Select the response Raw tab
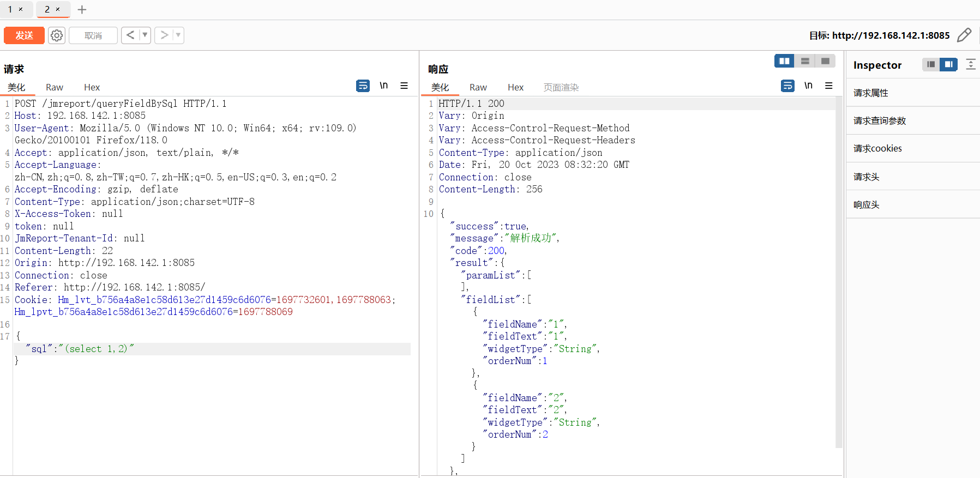The height and width of the screenshot is (478, 980). [x=478, y=87]
